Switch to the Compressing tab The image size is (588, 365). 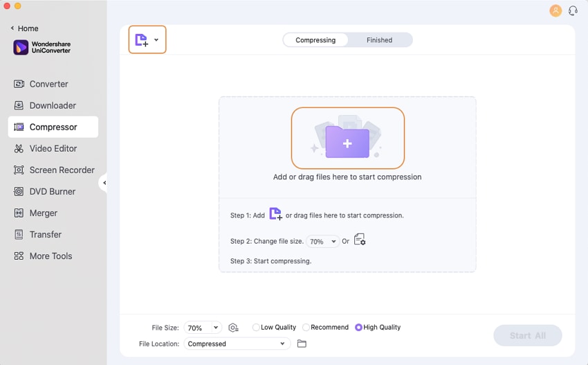[x=315, y=40]
